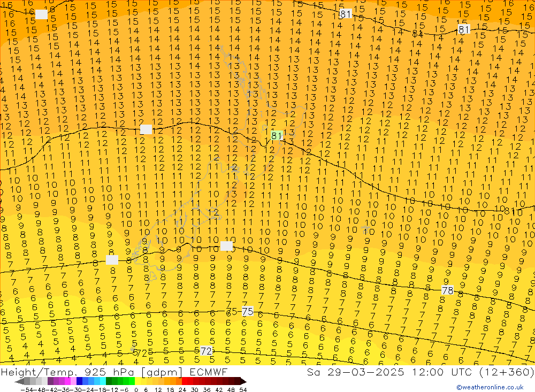Pick the dark blue legend swatch above -30
535x392 pixels.
click(x=79, y=381)
